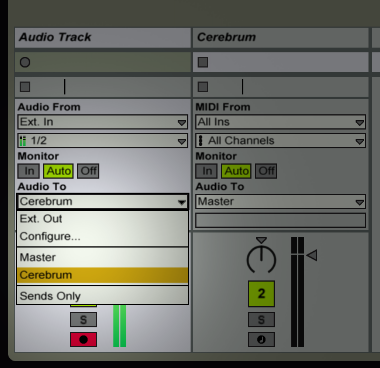Click the stop square in Cerebrum clip slot
The image size is (380, 368).
(203, 62)
